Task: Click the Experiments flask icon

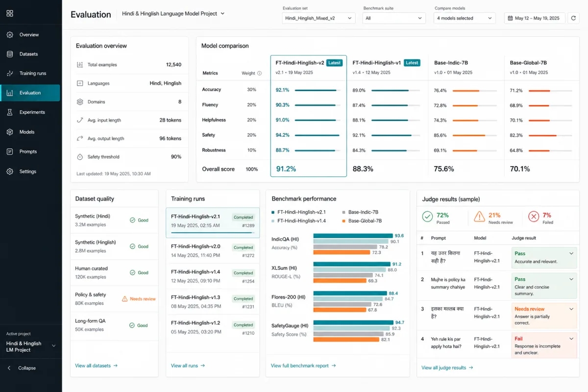Action: coord(10,112)
